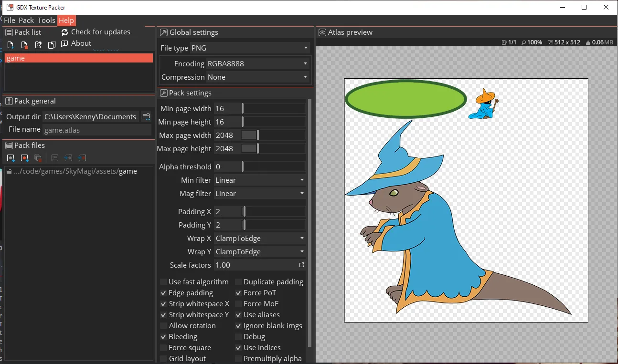Open the File type PNG dropdown
This screenshot has width=618, height=364.
(250, 48)
